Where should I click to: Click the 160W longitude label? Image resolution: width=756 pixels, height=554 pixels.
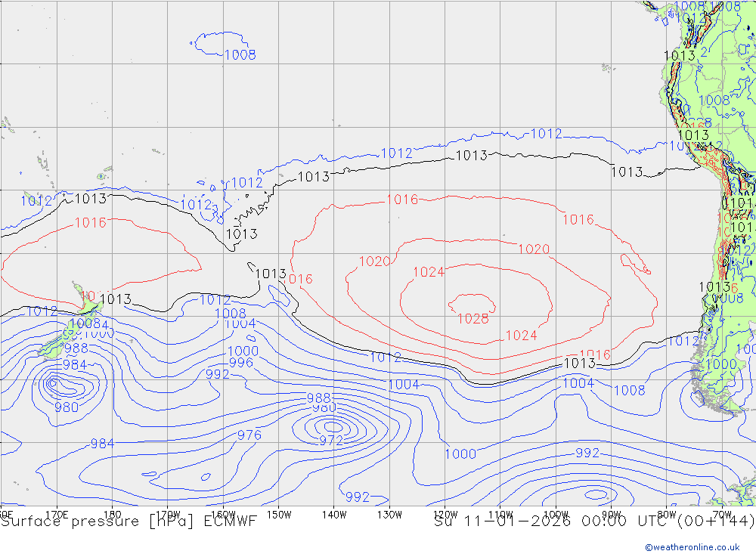[x=223, y=515]
